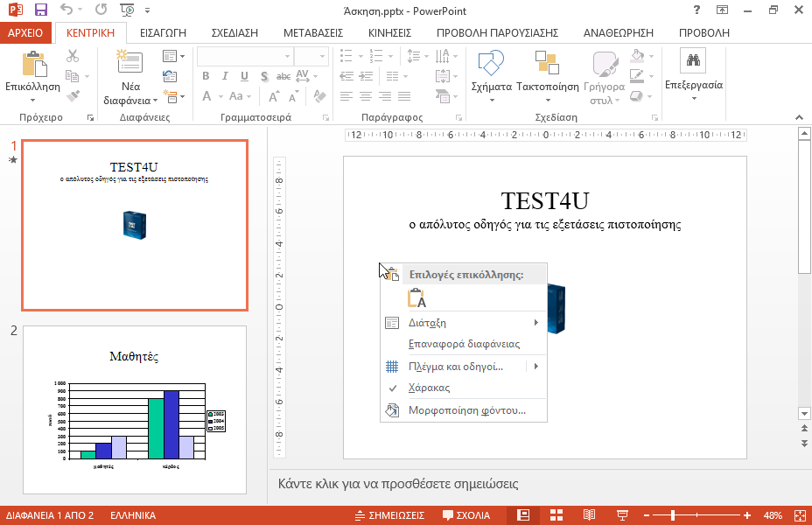This screenshot has height=525, width=812.
Task: Switch to the ΕΙΣΑΓΩΓΗ tab
Action: pos(163,33)
